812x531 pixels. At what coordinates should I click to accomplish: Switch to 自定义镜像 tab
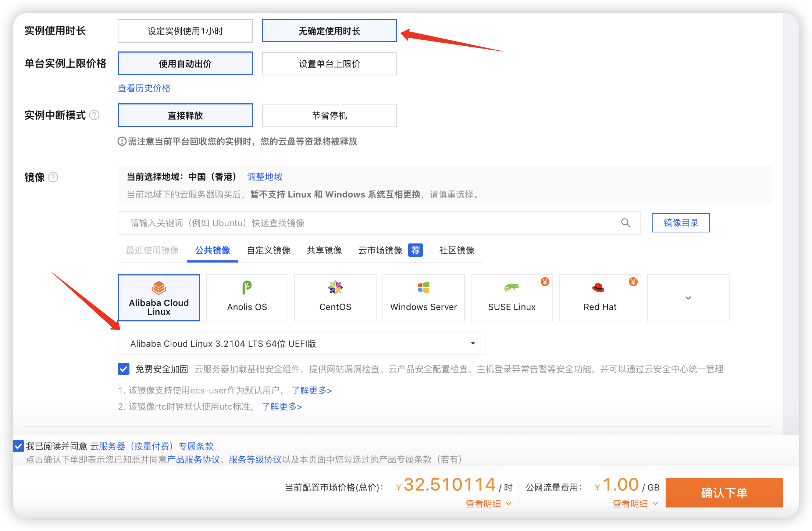point(268,250)
